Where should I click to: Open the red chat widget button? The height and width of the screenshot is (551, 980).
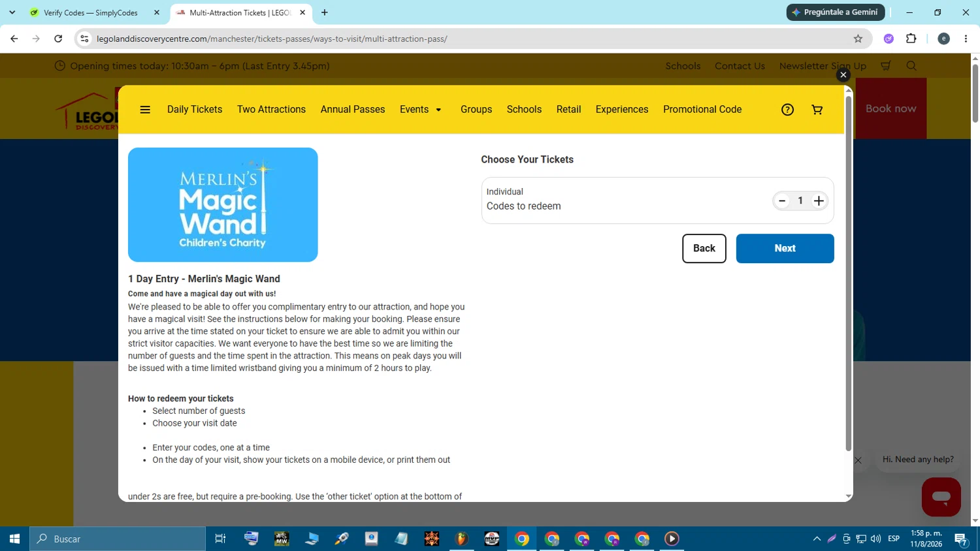pyautogui.click(x=941, y=497)
